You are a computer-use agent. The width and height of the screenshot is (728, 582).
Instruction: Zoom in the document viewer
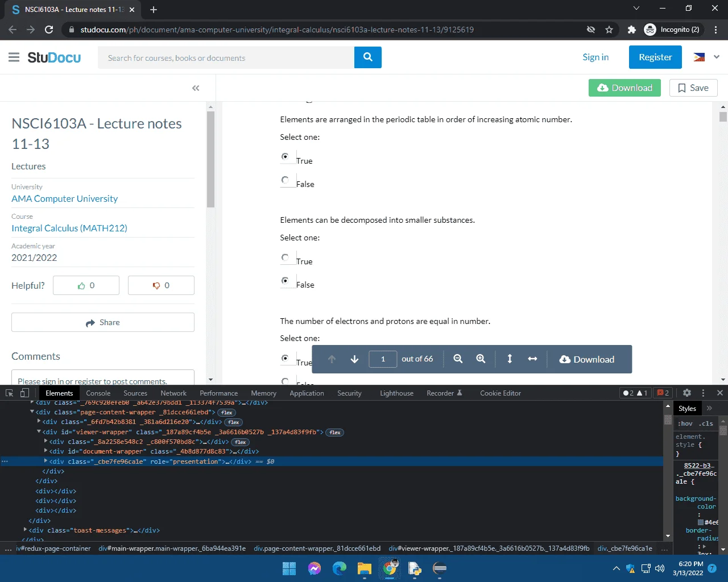coord(481,359)
